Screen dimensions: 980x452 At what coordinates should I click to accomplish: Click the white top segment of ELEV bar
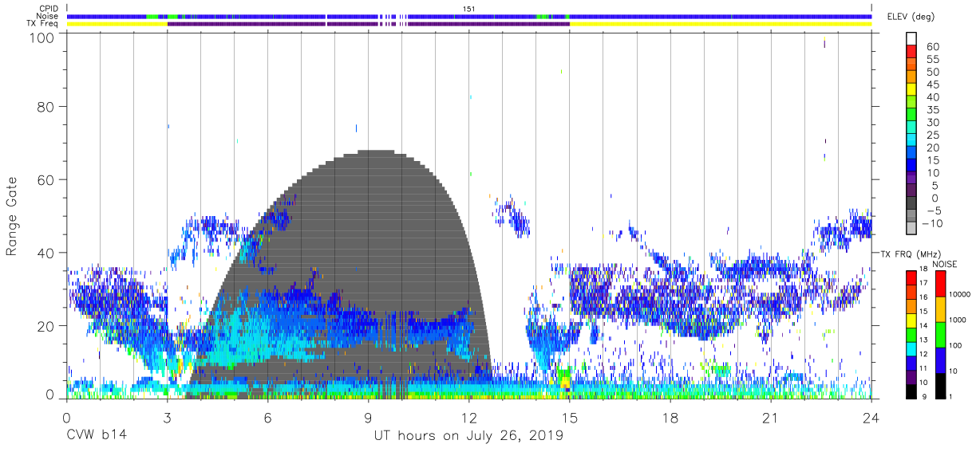911,39
